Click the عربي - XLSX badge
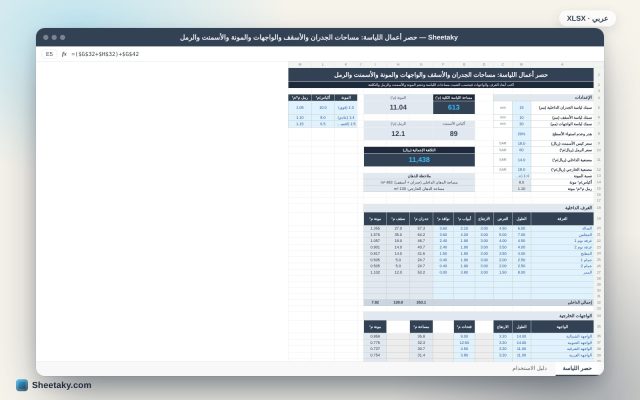640x400 pixels. pos(587,19)
